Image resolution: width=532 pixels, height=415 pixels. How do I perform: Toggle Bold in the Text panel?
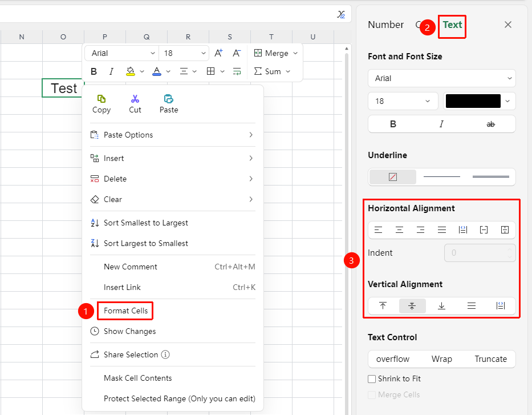click(x=393, y=124)
